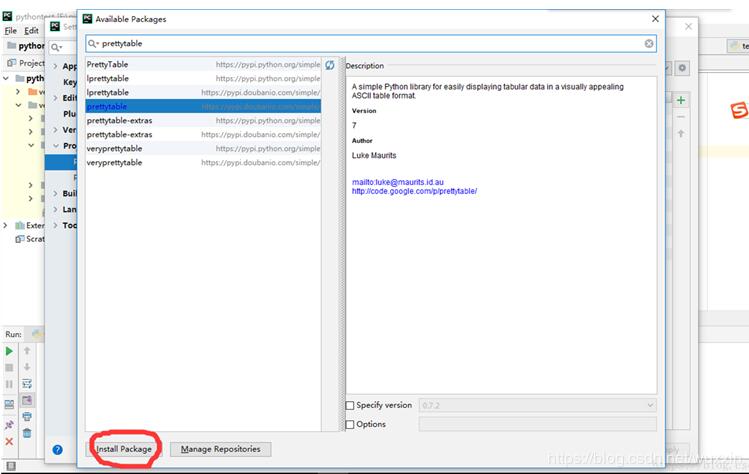Expand the Appearance settings category

click(55, 66)
